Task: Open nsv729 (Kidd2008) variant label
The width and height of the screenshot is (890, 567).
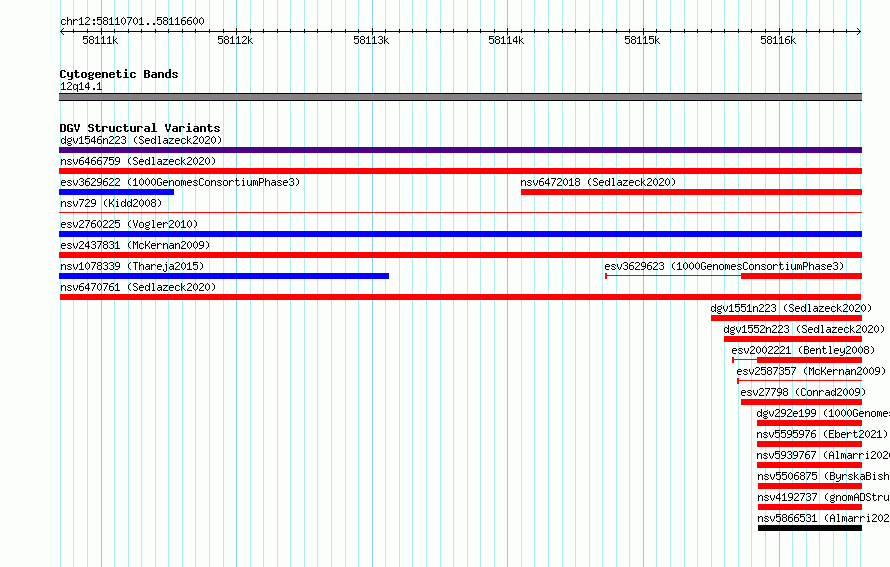Action: pyautogui.click(x=111, y=203)
